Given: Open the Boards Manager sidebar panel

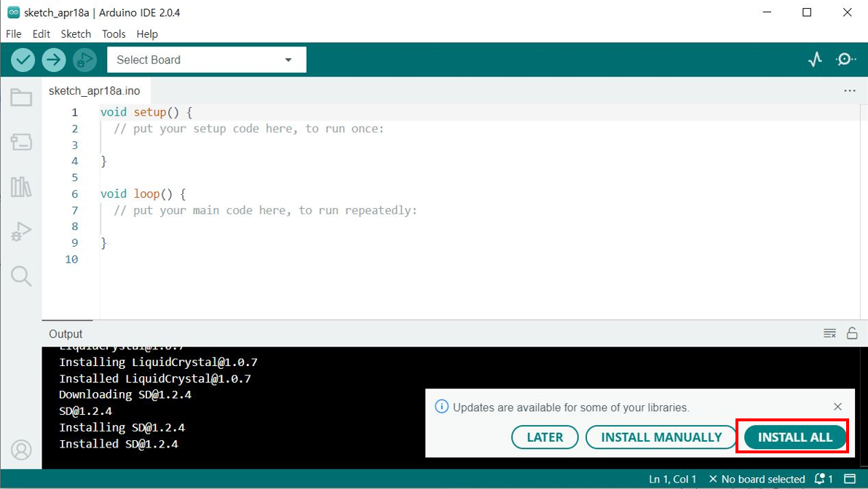Looking at the screenshot, I should tap(21, 142).
